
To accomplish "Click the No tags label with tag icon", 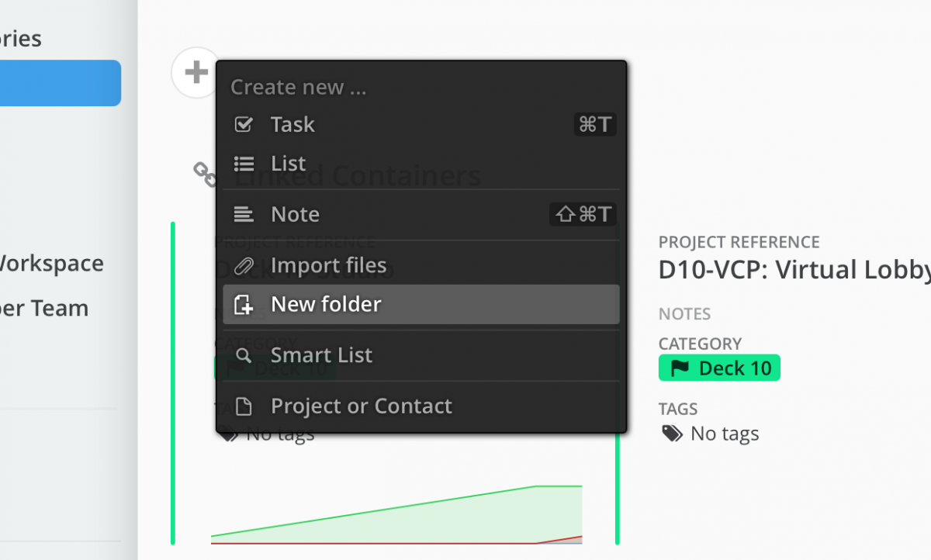I will tap(710, 434).
